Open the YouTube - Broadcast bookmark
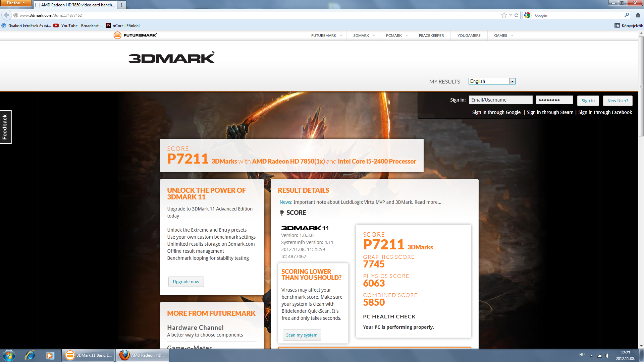Screen dimensions: 644x362 [78, 25]
